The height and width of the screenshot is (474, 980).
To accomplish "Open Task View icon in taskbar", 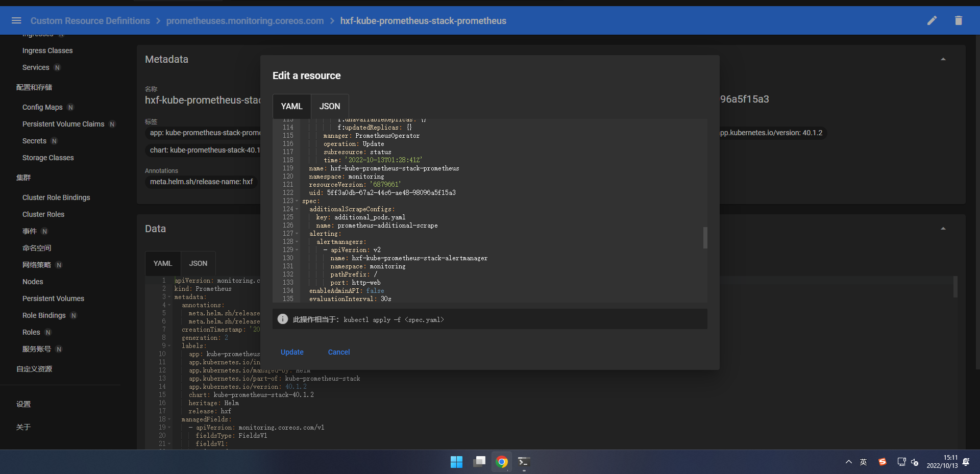I will coord(479,462).
